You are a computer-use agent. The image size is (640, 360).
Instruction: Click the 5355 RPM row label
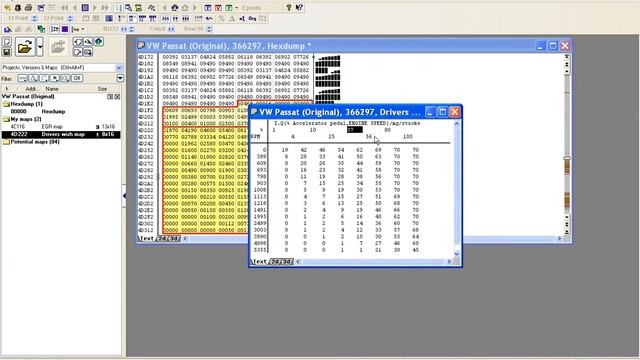pyautogui.click(x=260, y=250)
